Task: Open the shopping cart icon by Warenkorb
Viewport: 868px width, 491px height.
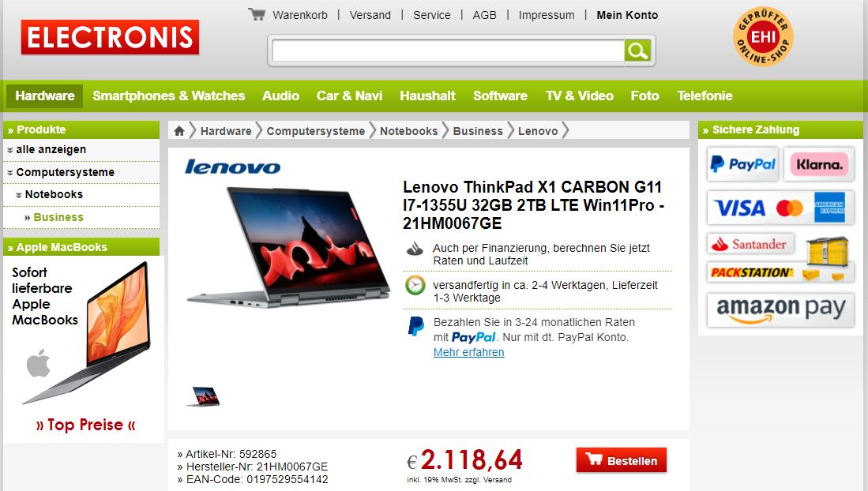Action: (257, 14)
